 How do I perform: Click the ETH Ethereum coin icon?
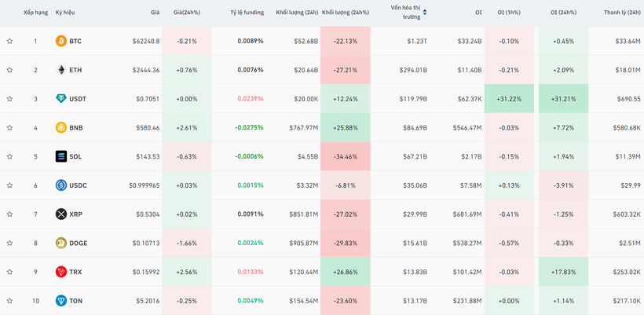[61, 70]
